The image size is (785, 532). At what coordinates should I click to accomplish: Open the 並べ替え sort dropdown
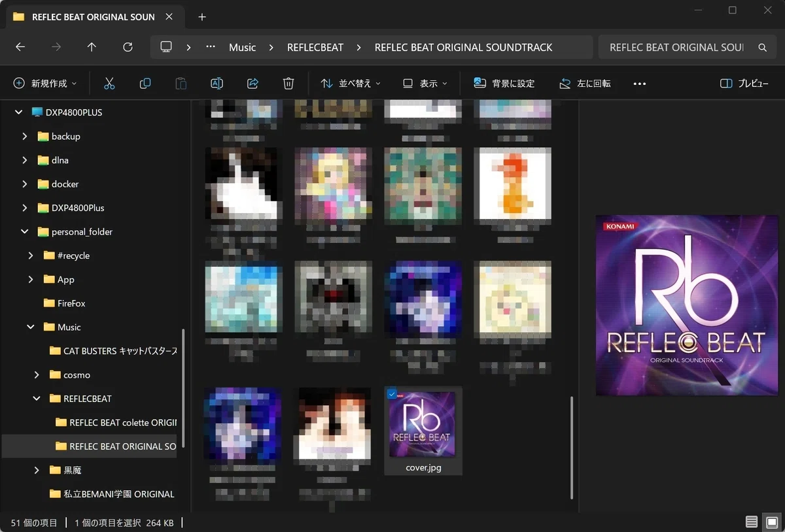pyautogui.click(x=351, y=84)
